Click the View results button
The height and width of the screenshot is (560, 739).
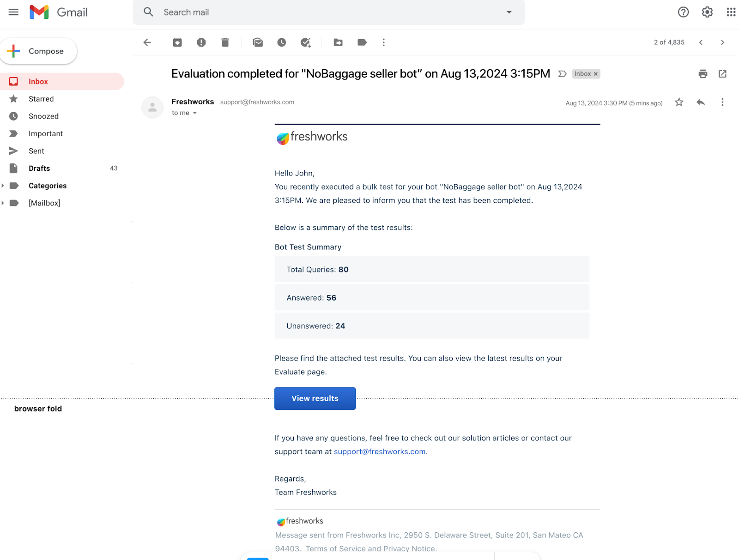click(x=315, y=398)
